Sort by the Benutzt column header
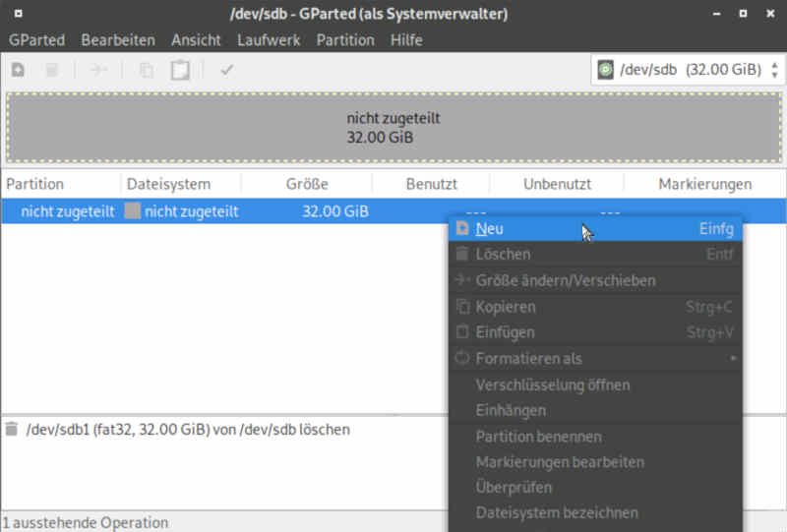Viewport: 787px width, 532px height. pyautogui.click(x=431, y=184)
